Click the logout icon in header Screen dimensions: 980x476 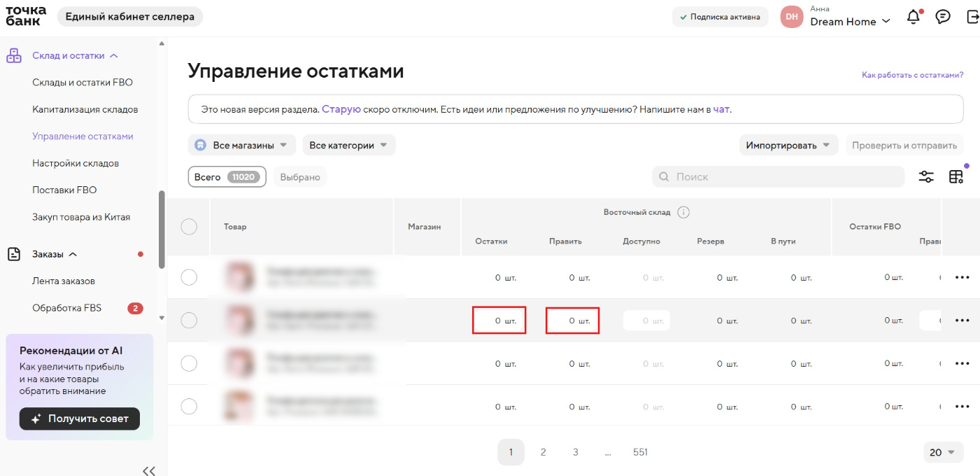click(972, 17)
